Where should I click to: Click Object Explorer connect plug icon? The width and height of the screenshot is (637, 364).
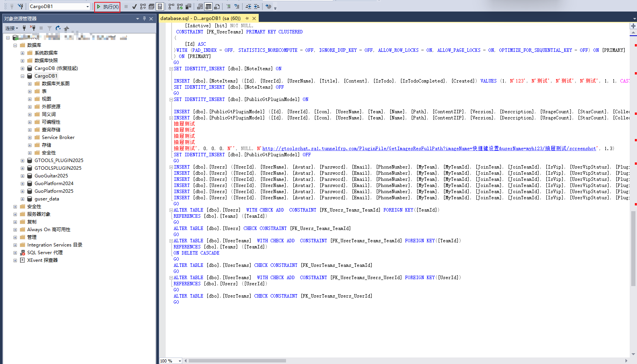24,28
